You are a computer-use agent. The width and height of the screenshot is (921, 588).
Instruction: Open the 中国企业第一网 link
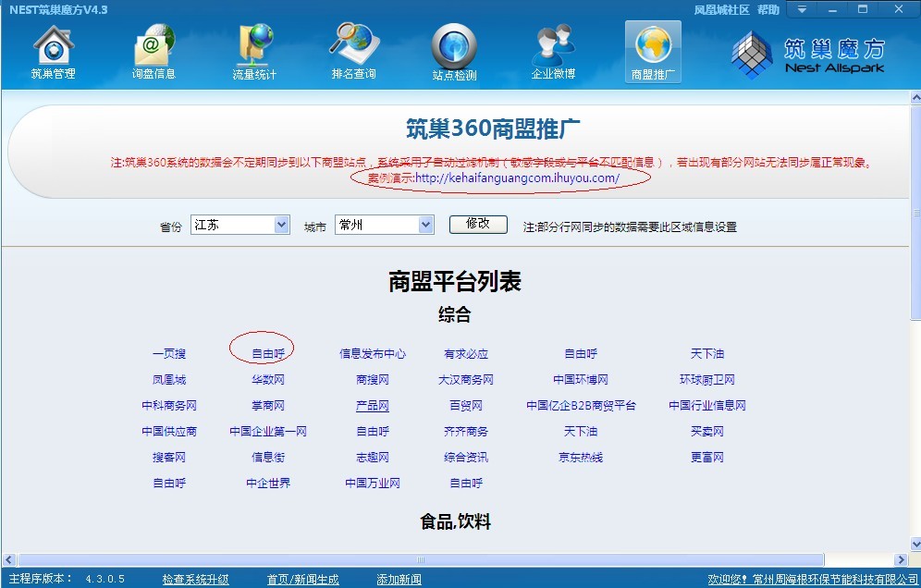(268, 431)
